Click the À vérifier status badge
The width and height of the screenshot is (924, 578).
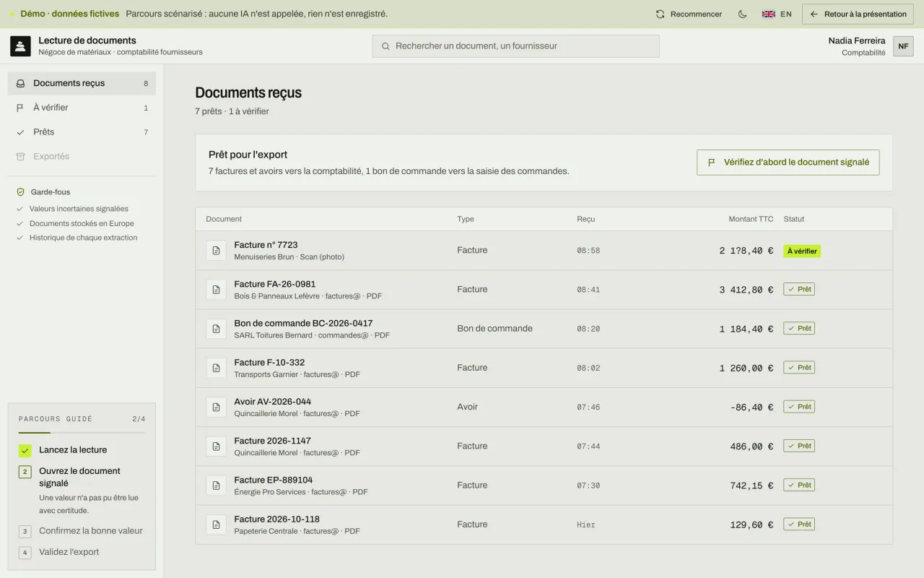coord(802,251)
